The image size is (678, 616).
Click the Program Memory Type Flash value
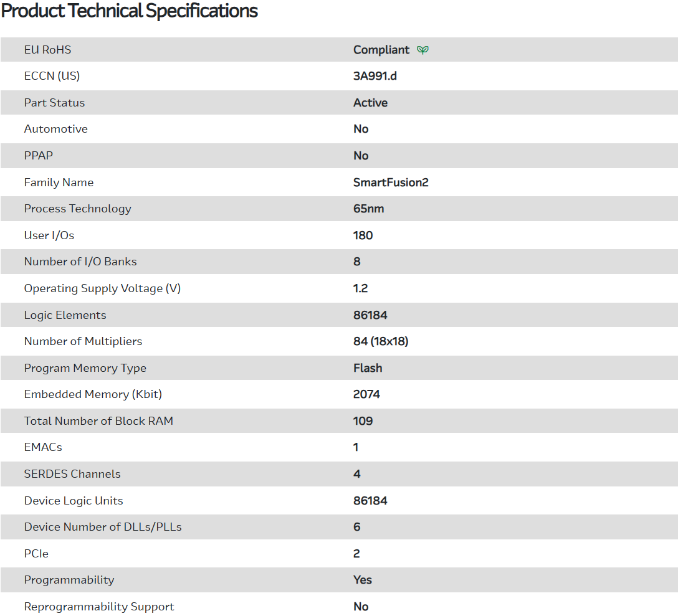tap(368, 368)
